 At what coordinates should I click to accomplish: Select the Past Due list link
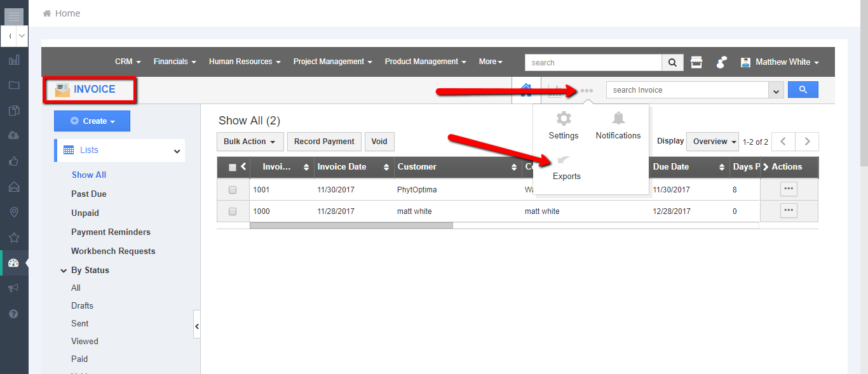pyautogui.click(x=89, y=194)
